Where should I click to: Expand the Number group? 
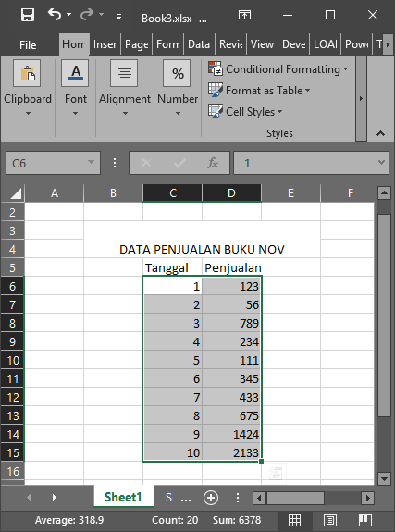178,89
